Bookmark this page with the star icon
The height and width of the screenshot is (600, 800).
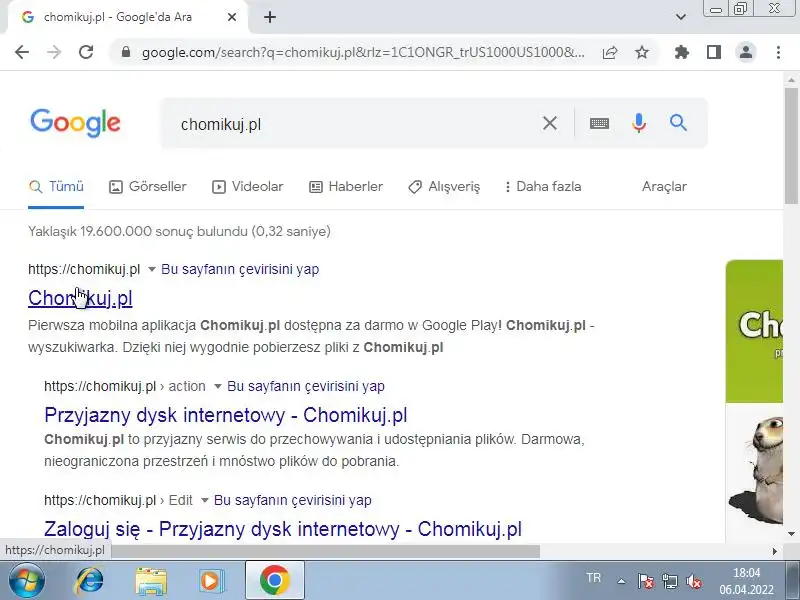(642, 52)
